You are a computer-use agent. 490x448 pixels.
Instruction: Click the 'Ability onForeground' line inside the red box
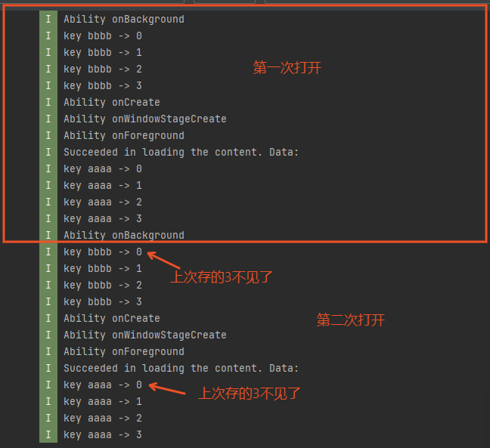point(124,136)
